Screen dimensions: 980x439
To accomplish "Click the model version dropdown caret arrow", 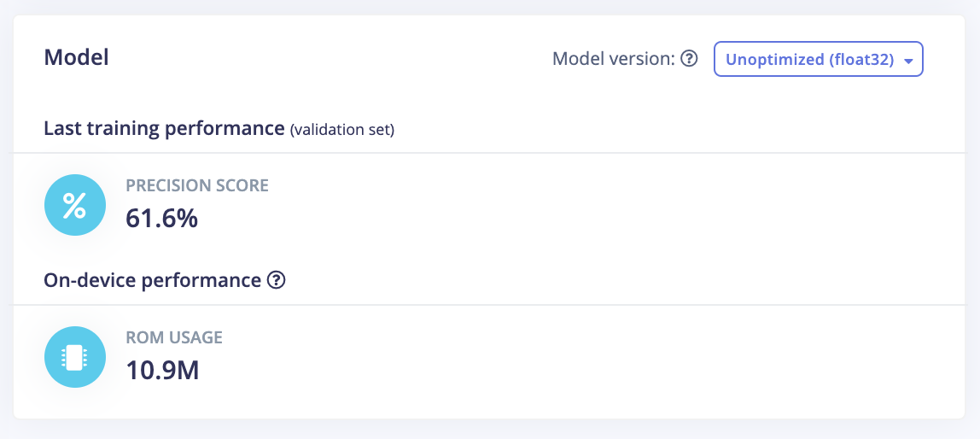I will [x=908, y=61].
